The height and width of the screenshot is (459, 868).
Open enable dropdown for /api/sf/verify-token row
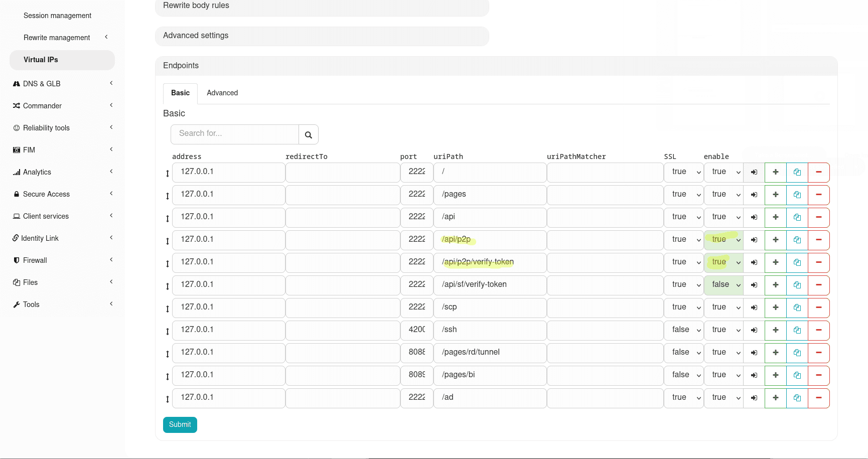[x=724, y=285]
